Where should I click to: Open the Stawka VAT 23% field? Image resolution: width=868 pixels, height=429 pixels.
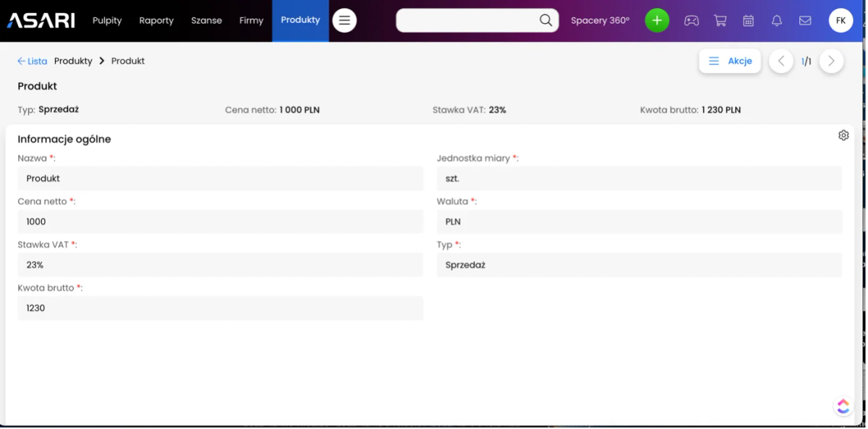pyautogui.click(x=220, y=265)
